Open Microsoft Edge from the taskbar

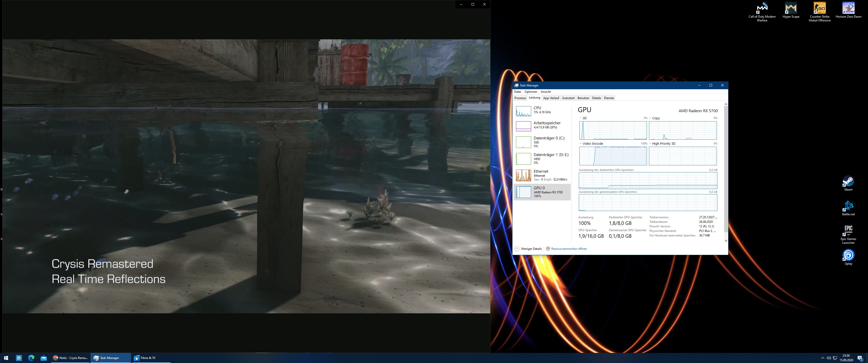click(x=31, y=358)
